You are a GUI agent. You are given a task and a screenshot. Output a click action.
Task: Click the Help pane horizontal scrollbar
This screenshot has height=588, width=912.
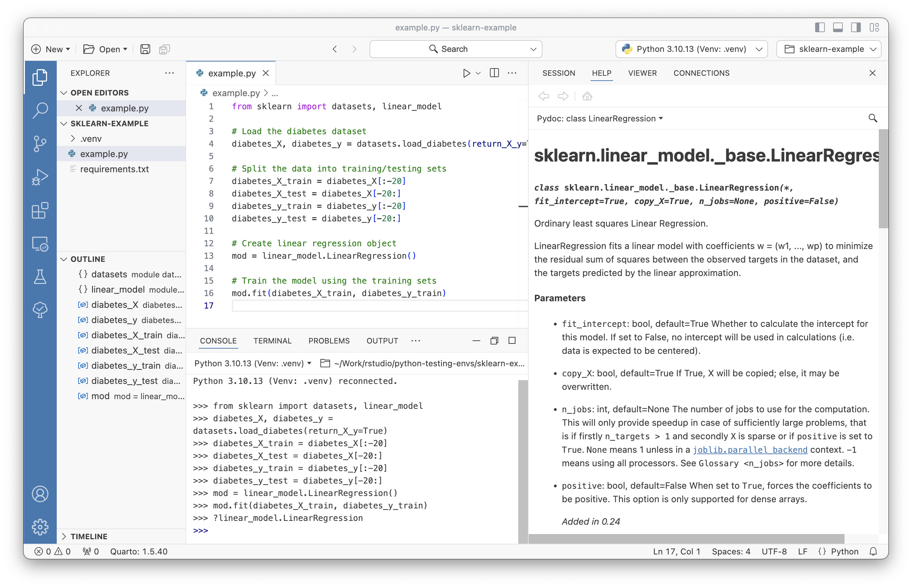point(686,539)
